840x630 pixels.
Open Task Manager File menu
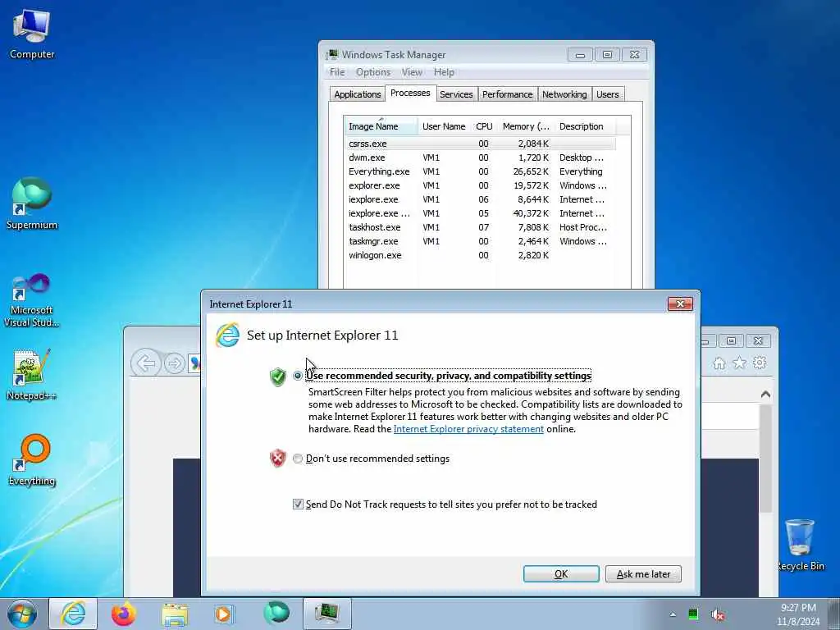337,72
